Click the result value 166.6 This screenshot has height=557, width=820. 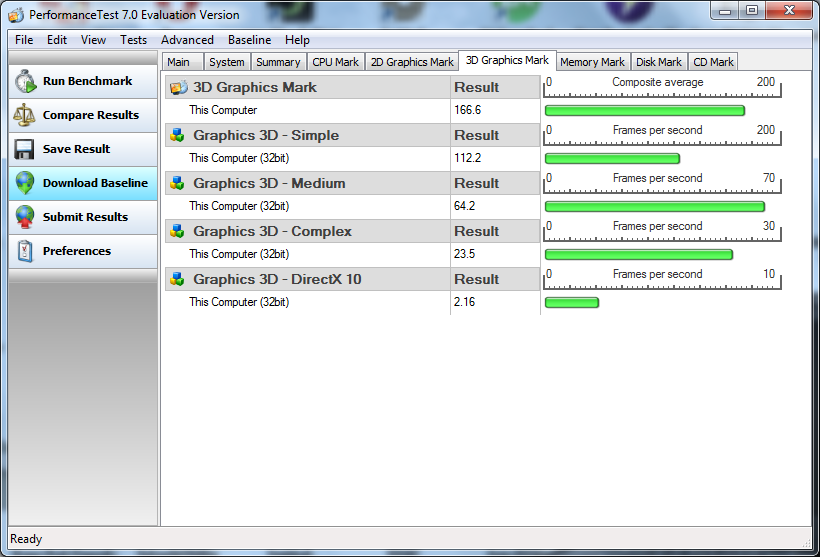tap(467, 110)
